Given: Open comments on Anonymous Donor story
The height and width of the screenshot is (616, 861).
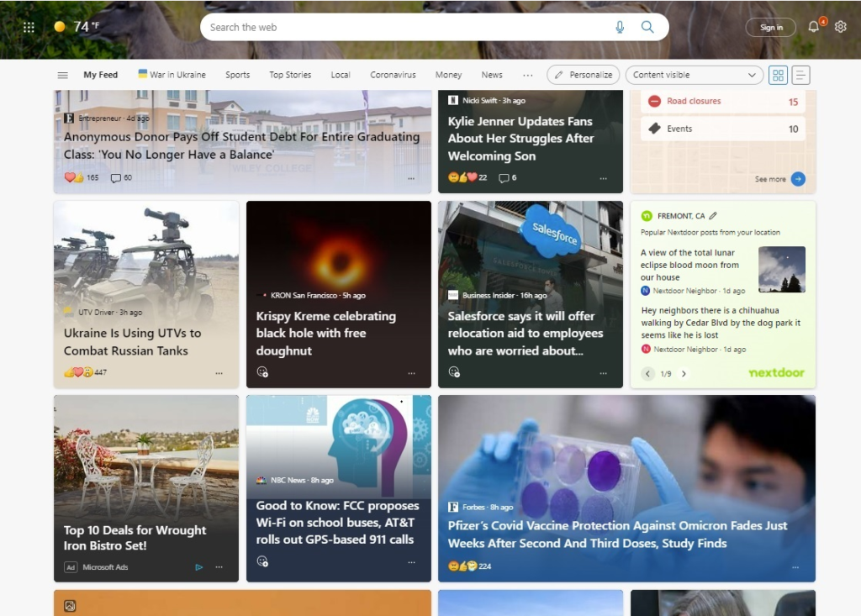Looking at the screenshot, I should [x=121, y=178].
